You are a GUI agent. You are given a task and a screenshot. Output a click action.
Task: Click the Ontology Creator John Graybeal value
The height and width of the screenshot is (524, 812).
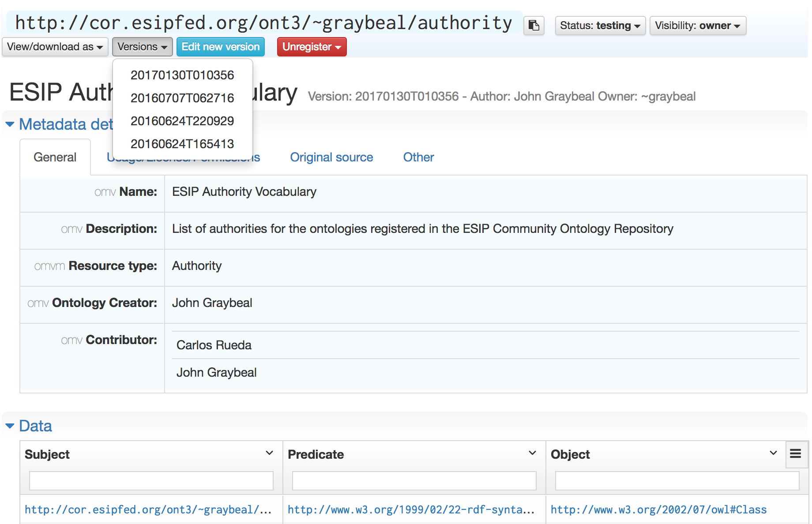[x=212, y=303]
